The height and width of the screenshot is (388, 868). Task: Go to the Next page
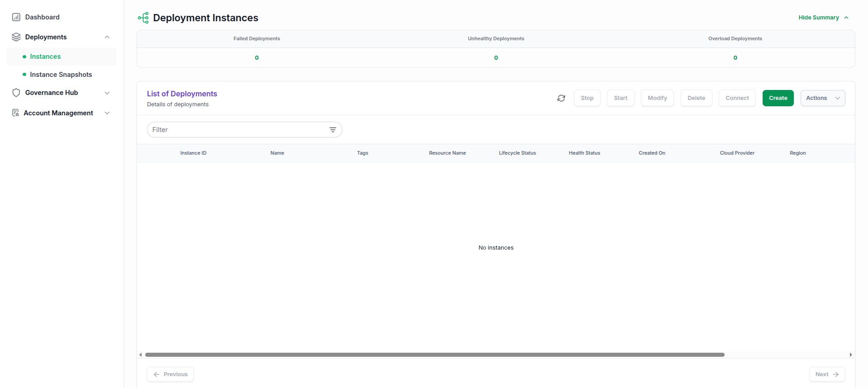(x=827, y=374)
